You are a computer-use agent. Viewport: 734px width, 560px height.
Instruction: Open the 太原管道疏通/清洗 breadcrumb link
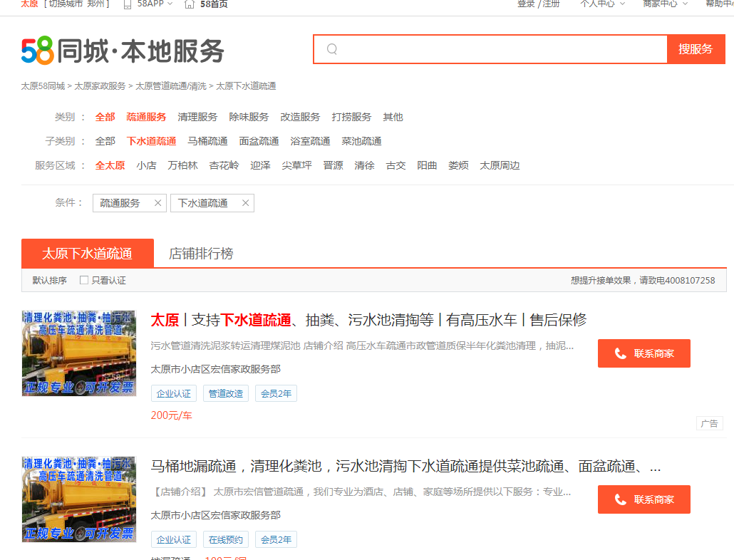tap(171, 86)
